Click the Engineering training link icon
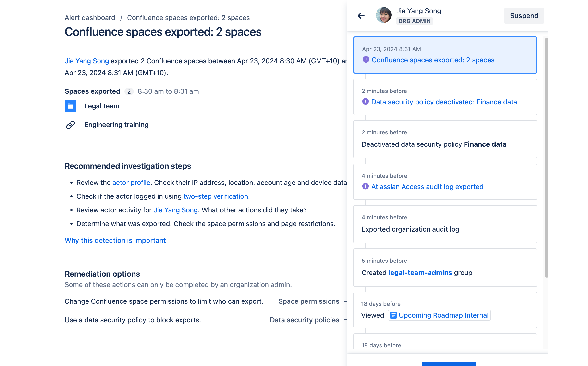This screenshot has height=366, width=588. point(70,124)
